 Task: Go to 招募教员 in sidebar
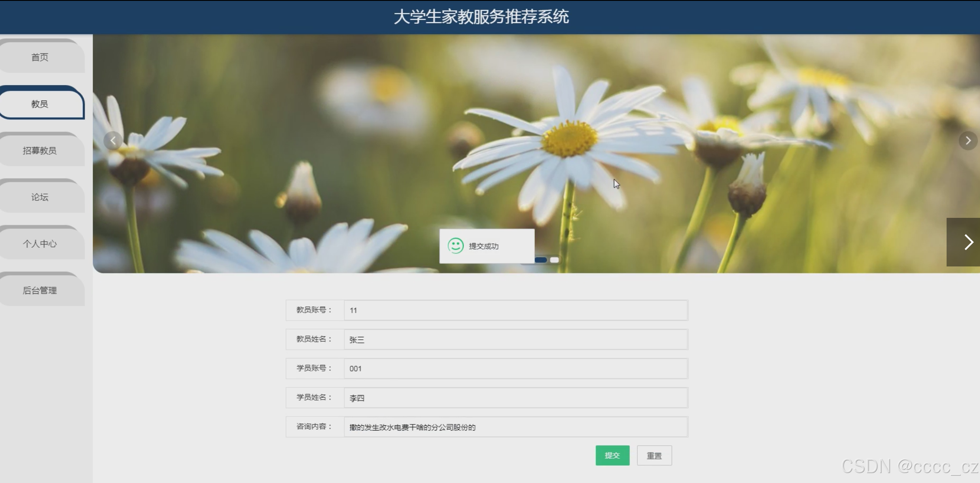(40, 151)
